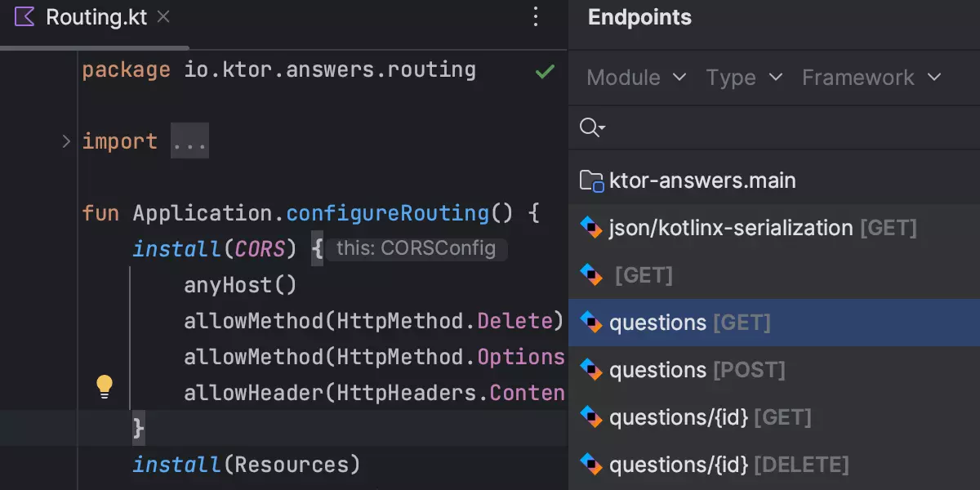The width and height of the screenshot is (980, 490).
Task: Click the Ktor icon beside json/kotlinx-serialization
Action: pyautogui.click(x=591, y=228)
